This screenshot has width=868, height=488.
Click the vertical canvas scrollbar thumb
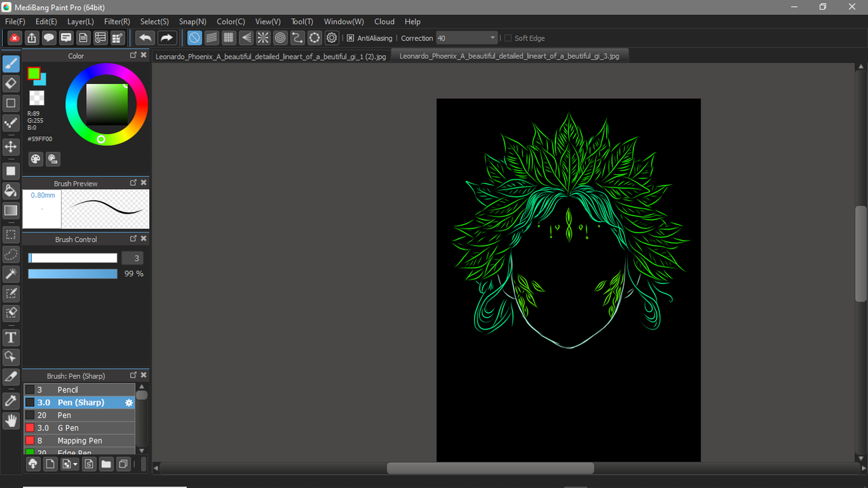(x=861, y=253)
